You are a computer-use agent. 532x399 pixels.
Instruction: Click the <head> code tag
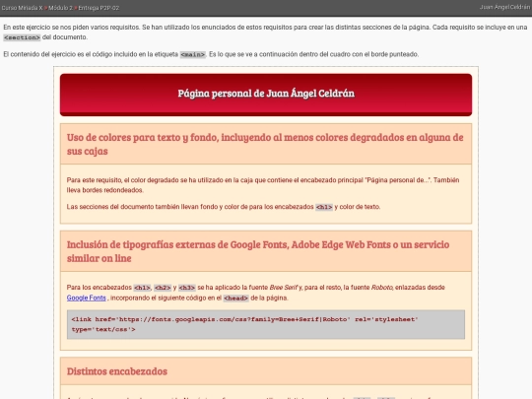coord(235,299)
